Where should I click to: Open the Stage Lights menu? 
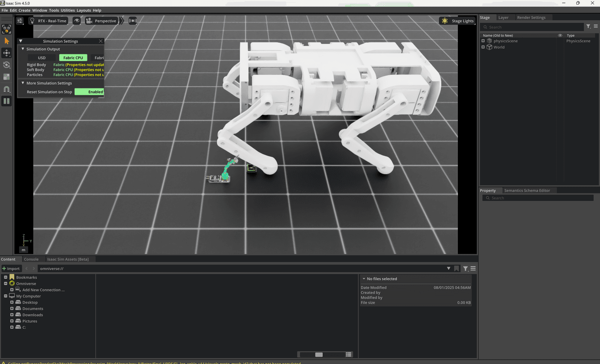coord(457,21)
